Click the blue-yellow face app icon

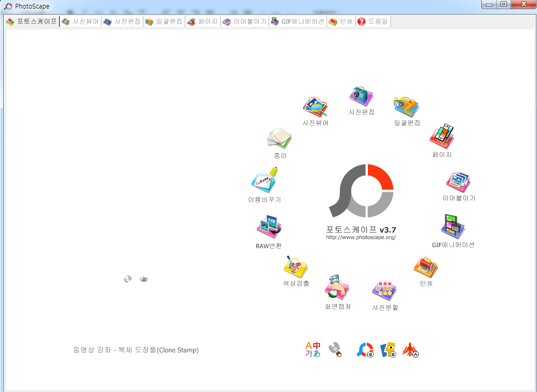click(388, 350)
